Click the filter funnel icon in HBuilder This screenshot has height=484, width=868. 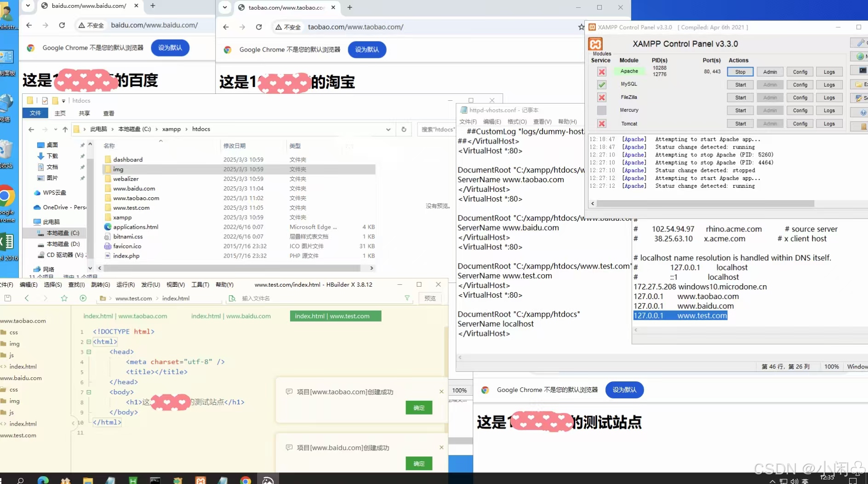(x=407, y=298)
